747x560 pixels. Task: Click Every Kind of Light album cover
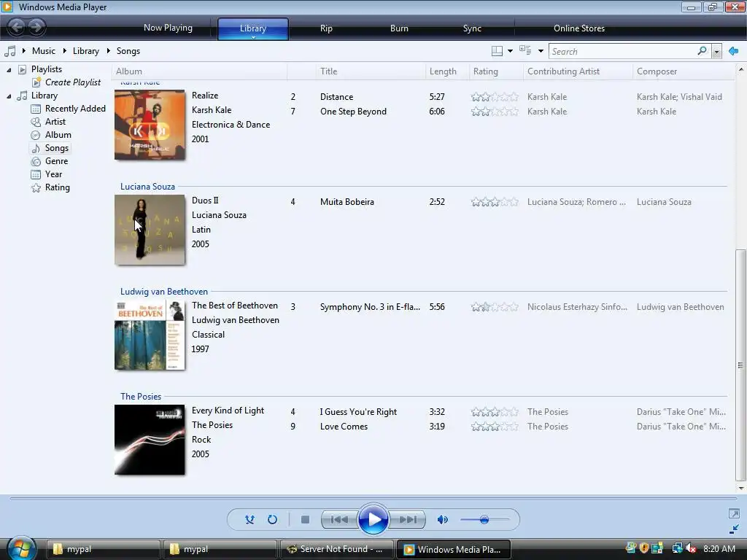pos(150,440)
